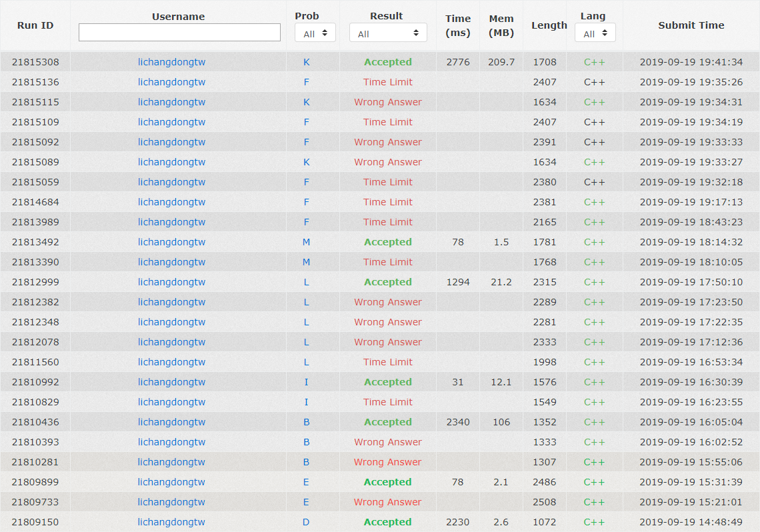
Task: Focus the Username search input field
Action: 179,33
